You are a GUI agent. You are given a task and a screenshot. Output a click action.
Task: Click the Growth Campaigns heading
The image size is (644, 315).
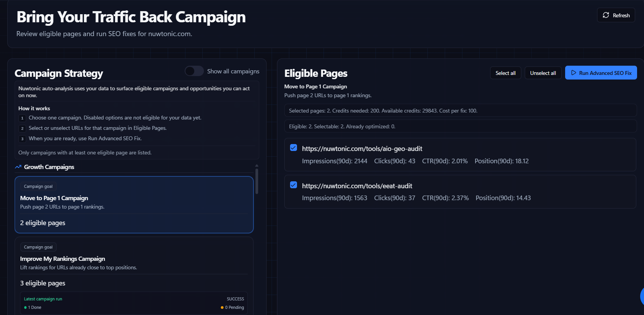pyautogui.click(x=49, y=167)
